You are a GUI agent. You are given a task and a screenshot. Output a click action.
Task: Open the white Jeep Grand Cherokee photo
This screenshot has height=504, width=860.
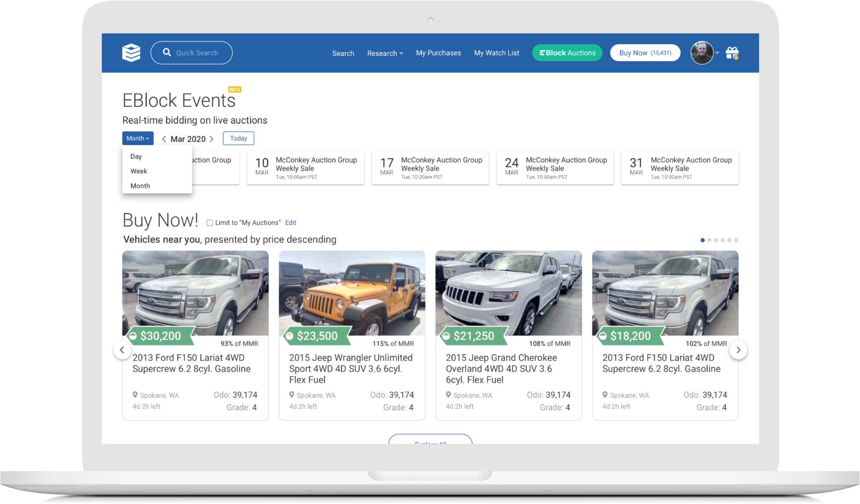[x=508, y=293]
